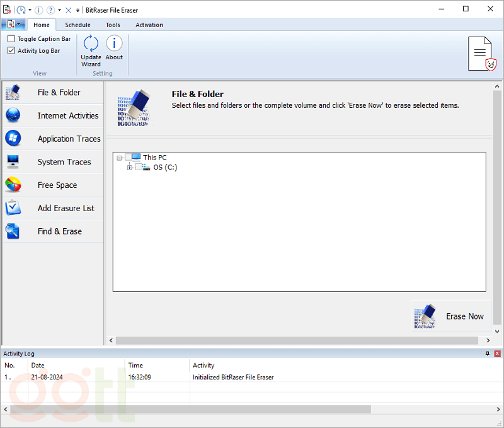504x428 pixels.
Task: Collapse the This PC tree node
Action: coord(119,158)
